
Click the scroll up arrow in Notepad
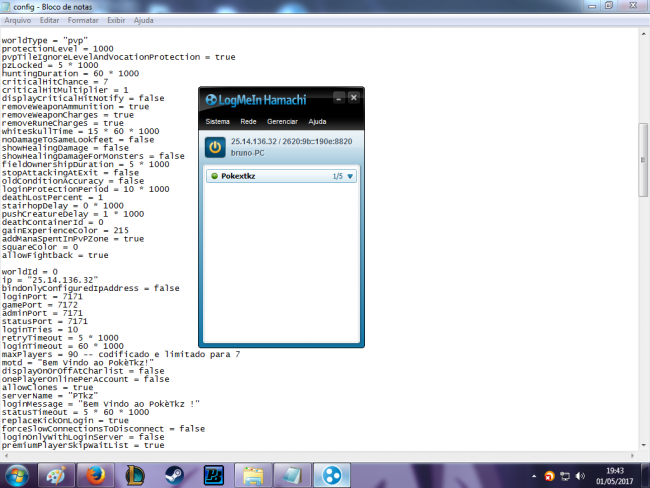pyautogui.click(x=643, y=34)
